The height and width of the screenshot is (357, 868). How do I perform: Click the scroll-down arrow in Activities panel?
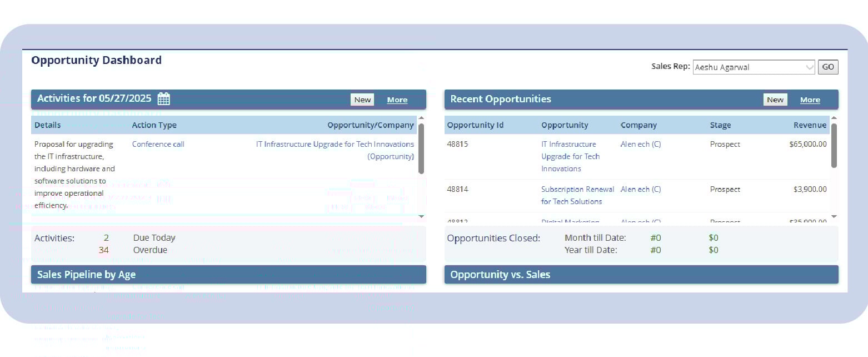pyautogui.click(x=421, y=217)
